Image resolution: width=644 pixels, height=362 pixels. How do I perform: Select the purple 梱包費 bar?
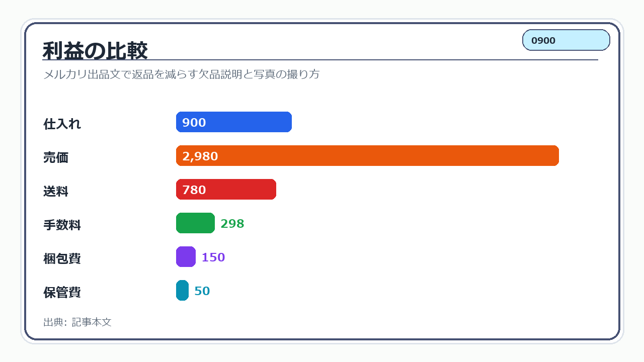click(x=186, y=257)
